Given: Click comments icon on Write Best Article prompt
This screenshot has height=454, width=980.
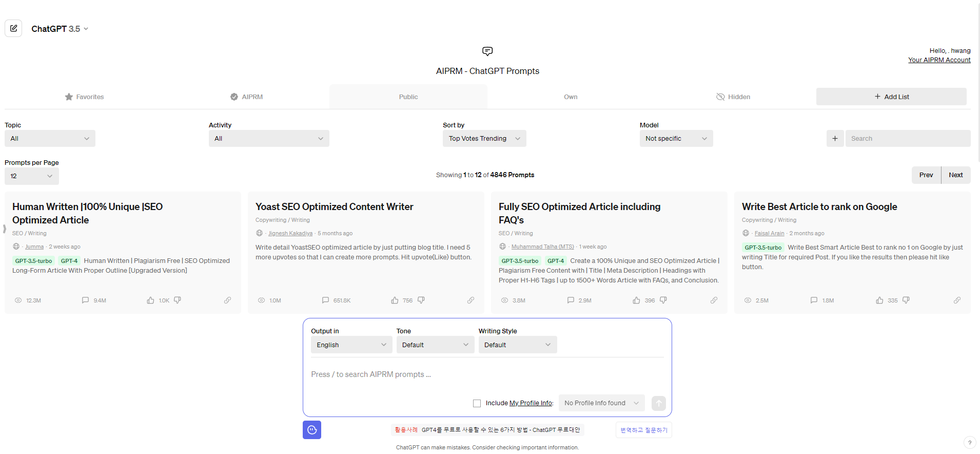Looking at the screenshot, I should pyautogui.click(x=814, y=300).
